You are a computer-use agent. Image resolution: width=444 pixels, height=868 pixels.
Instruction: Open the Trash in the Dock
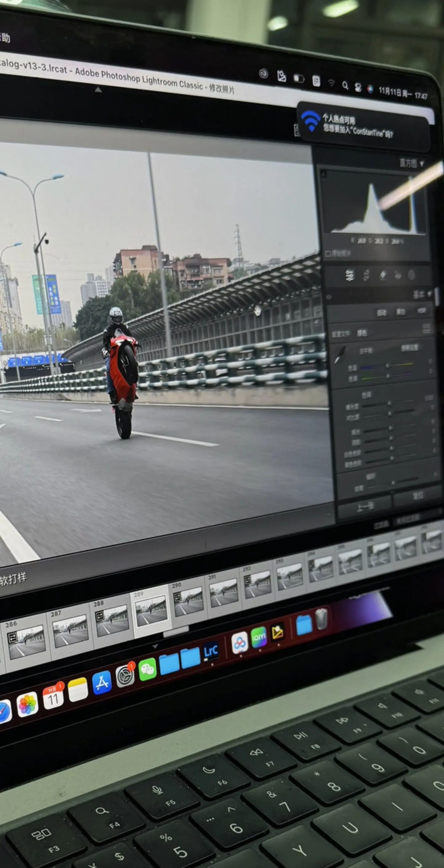[321, 619]
